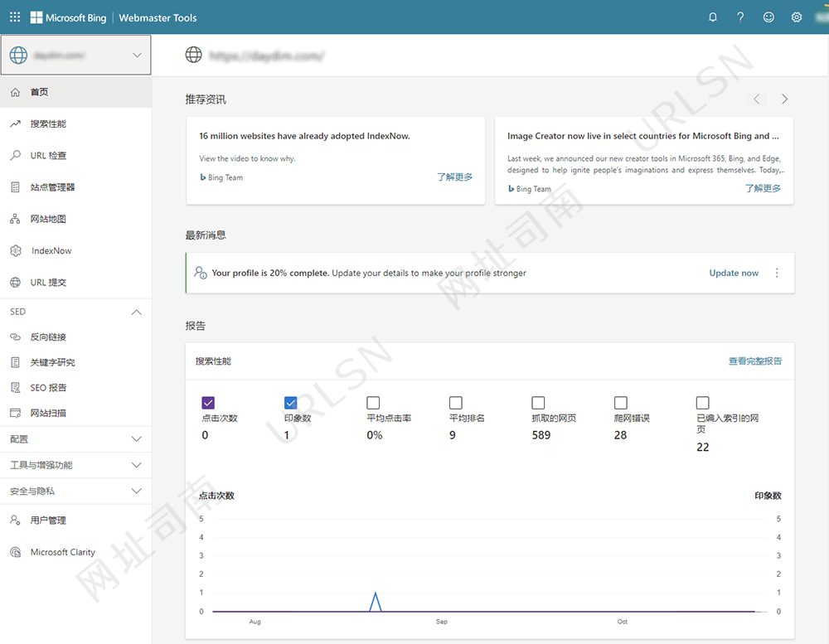
Task: Open the app launcher grid icon
Action: click(15, 17)
